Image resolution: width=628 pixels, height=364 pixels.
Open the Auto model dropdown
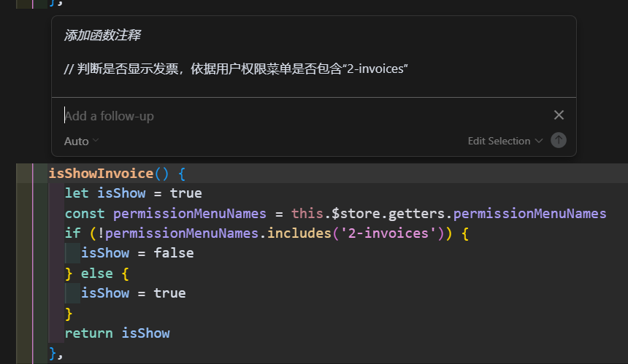81,142
